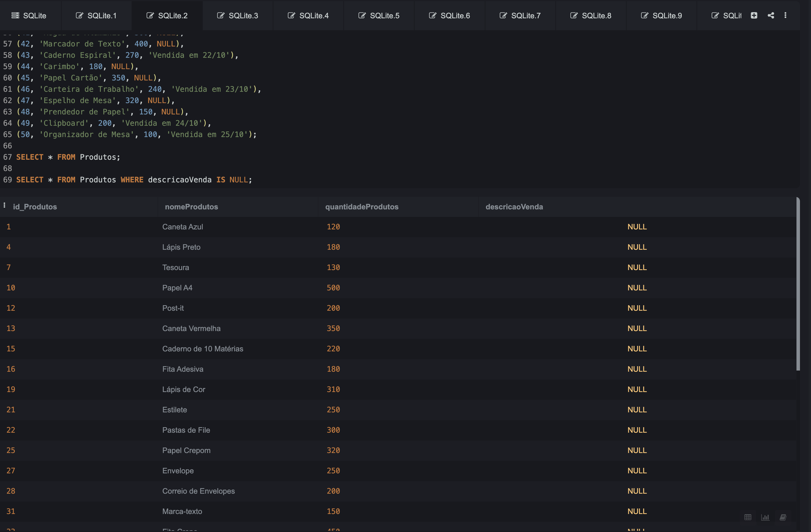
Task: Switch to the SQLite.5 tab
Action: point(379,16)
